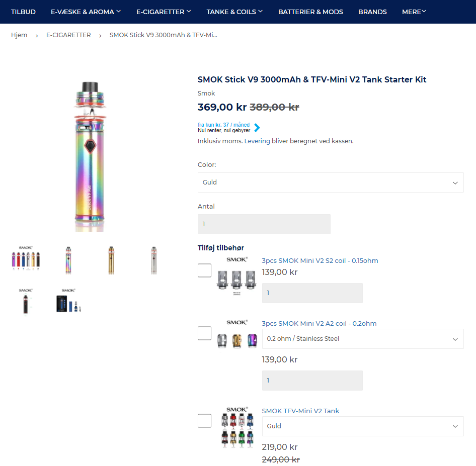The height and width of the screenshot is (466, 476).
Task: Open the all-colors lineup thumbnail
Action: (x=26, y=260)
